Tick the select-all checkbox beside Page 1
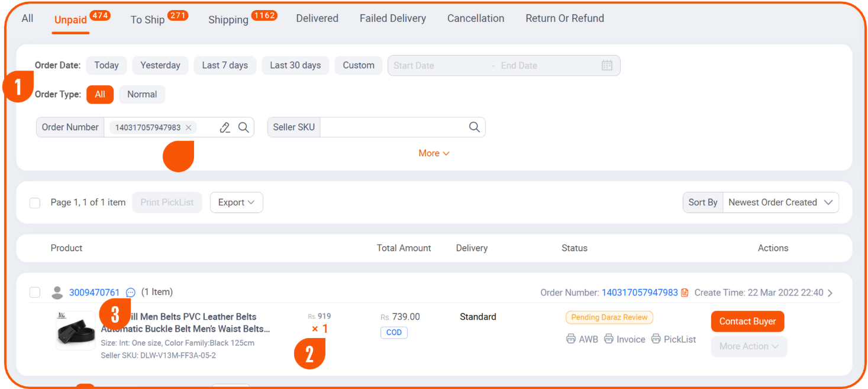This screenshot has width=868, height=389. (x=35, y=202)
